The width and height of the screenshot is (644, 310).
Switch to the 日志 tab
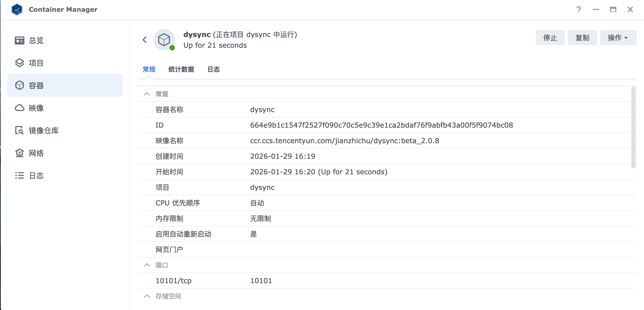(x=214, y=69)
